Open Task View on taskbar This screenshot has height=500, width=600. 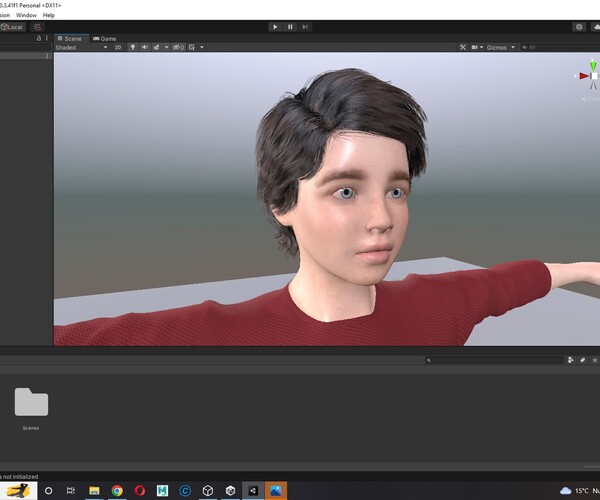click(71, 490)
